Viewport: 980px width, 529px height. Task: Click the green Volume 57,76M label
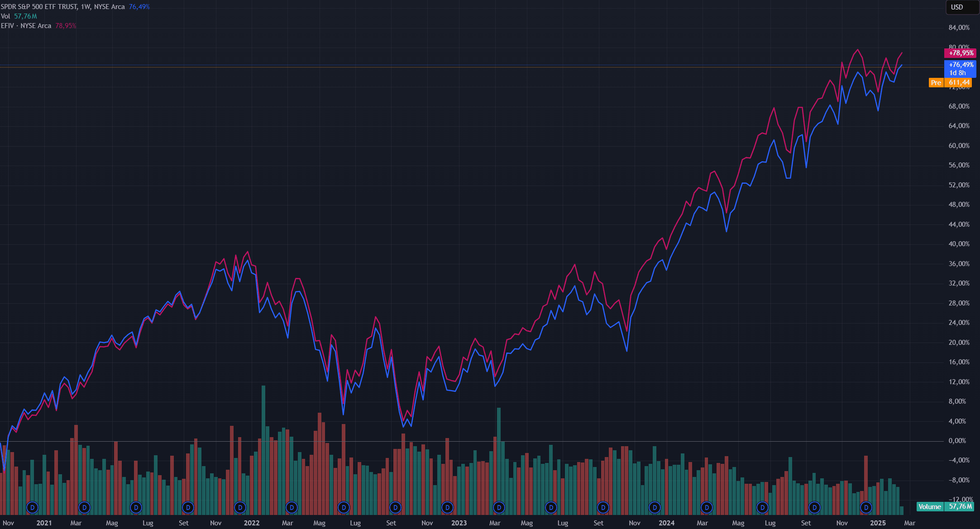click(x=945, y=506)
